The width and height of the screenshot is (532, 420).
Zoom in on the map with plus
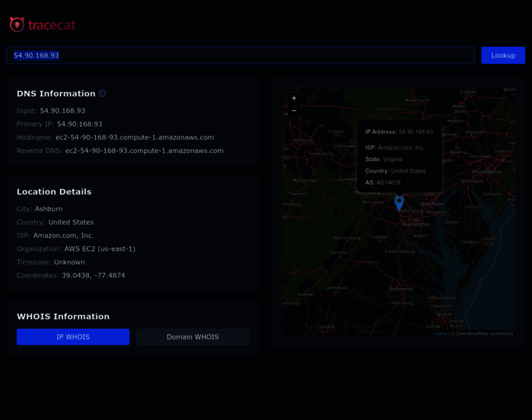pyautogui.click(x=294, y=99)
